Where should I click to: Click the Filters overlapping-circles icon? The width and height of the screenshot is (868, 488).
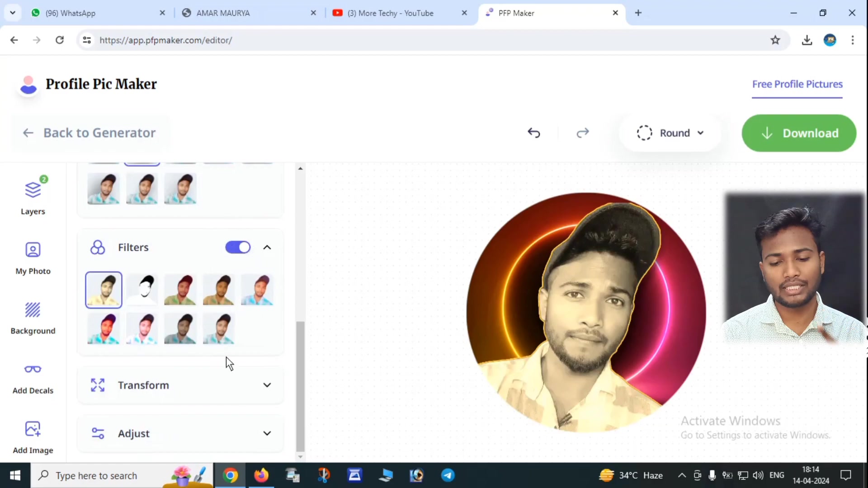(98, 247)
